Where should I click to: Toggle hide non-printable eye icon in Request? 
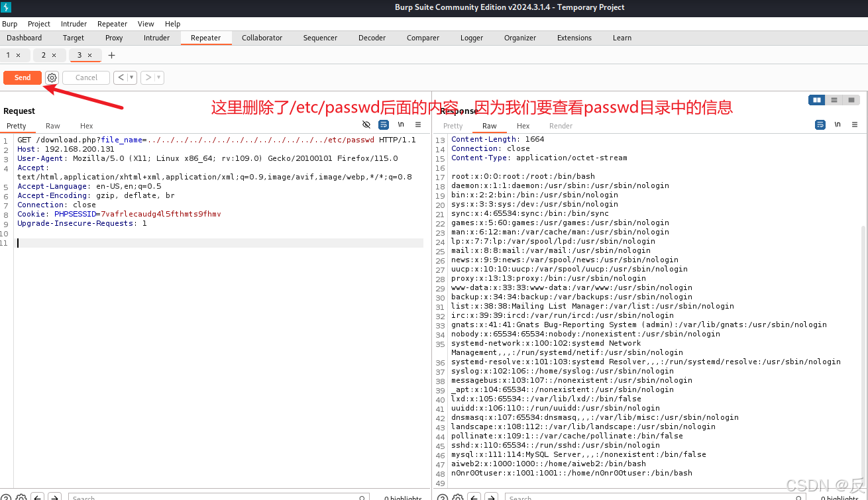click(x=366, y=125)
